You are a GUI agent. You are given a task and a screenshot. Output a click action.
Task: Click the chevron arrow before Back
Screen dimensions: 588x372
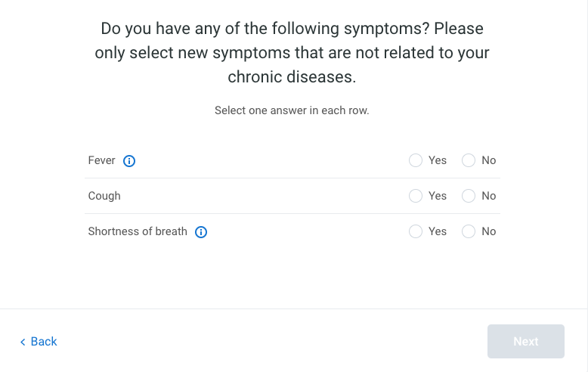pos(23,342)
